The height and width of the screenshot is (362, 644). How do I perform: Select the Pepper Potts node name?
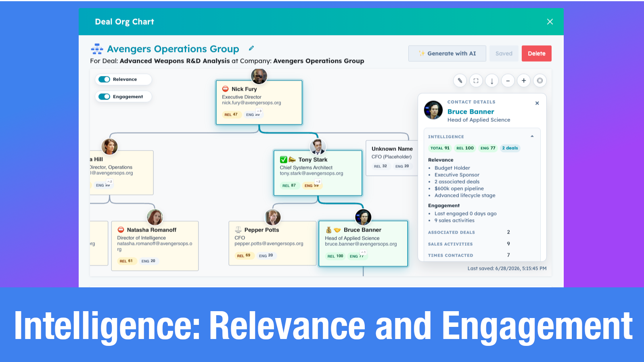(262, 230)
